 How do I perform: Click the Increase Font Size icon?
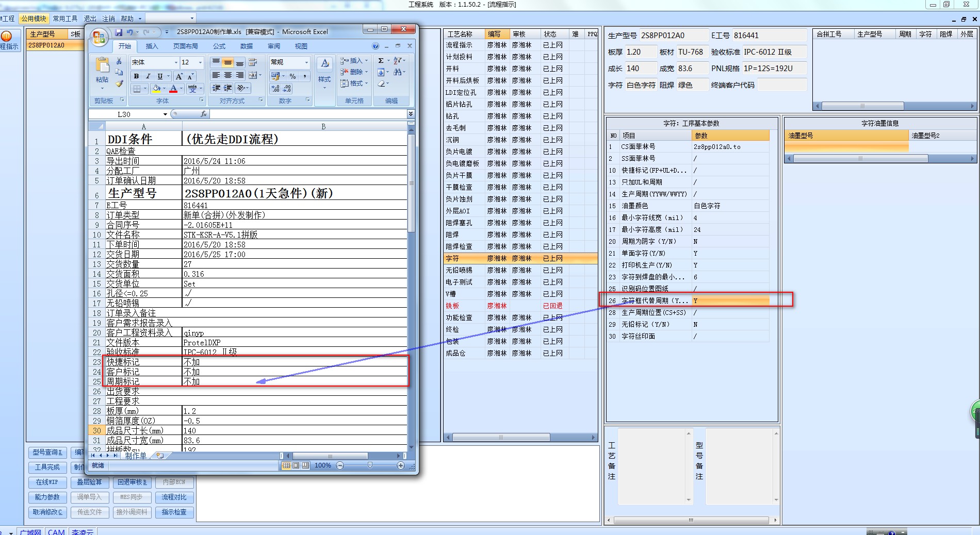click(179, 76)
